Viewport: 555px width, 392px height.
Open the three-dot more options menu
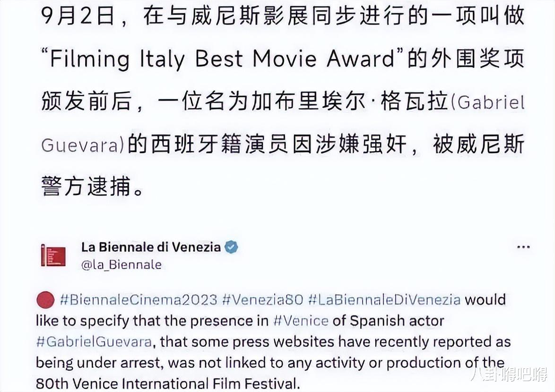click(x=523, y=247)
